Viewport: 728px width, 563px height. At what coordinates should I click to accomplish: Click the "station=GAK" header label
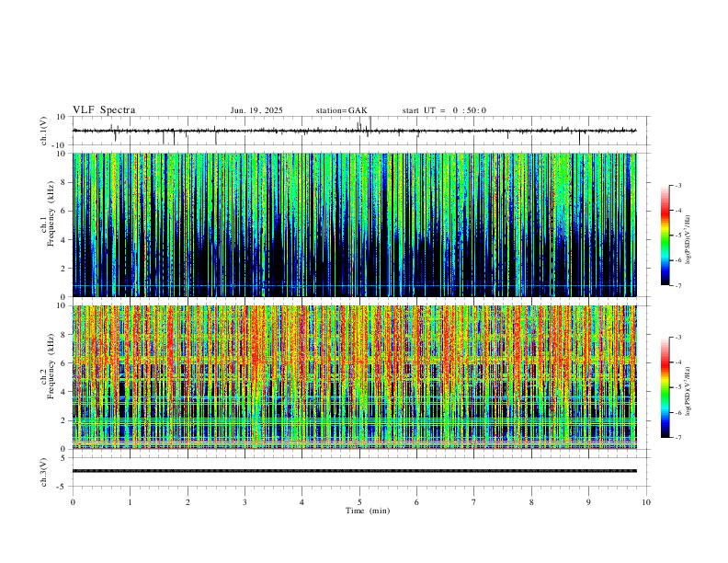coord(341,110)
